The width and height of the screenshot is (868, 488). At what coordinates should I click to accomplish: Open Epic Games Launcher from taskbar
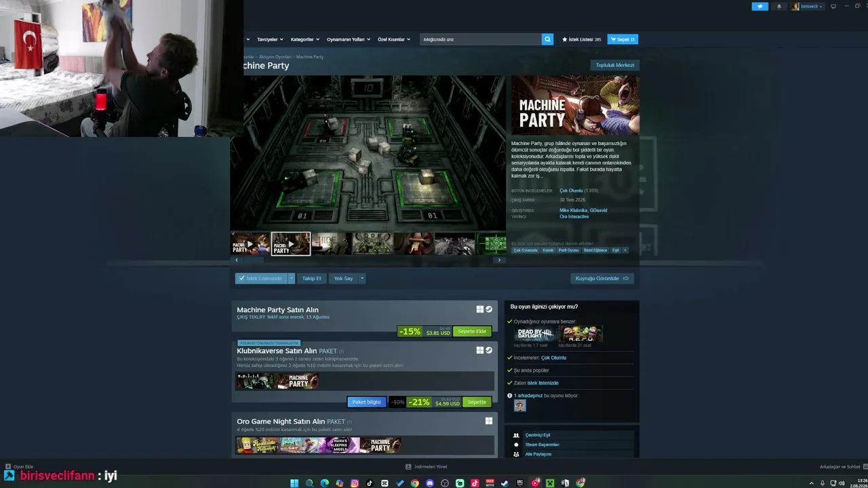(x=520, y=483)
